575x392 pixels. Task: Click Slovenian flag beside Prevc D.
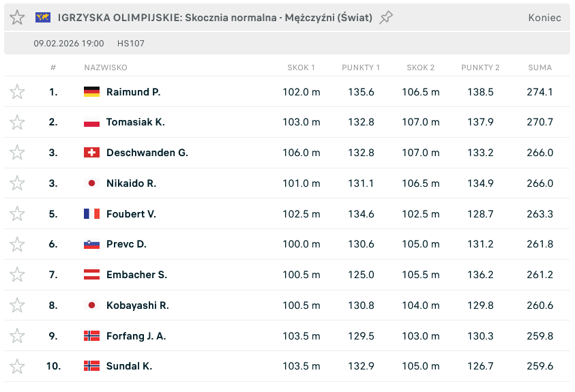point(91,244)
